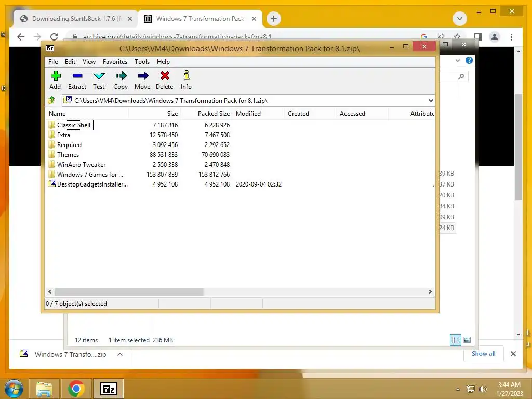
Task: Click the Add button in 7-Zip toolbar
Action: (x=55, y=80)
